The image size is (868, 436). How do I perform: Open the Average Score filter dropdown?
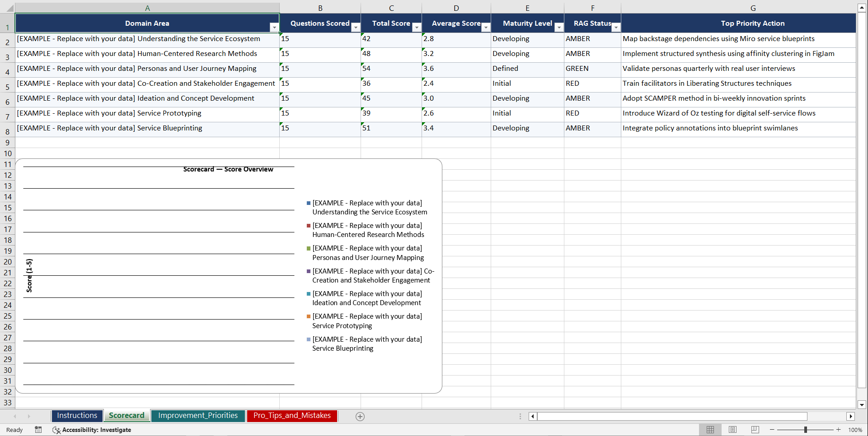coord(486,28)
